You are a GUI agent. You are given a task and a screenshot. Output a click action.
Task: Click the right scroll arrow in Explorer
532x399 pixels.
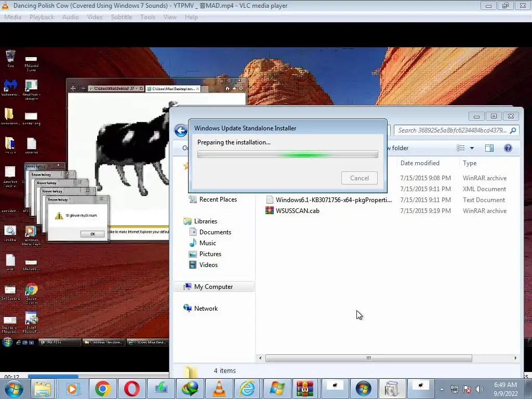515,358
